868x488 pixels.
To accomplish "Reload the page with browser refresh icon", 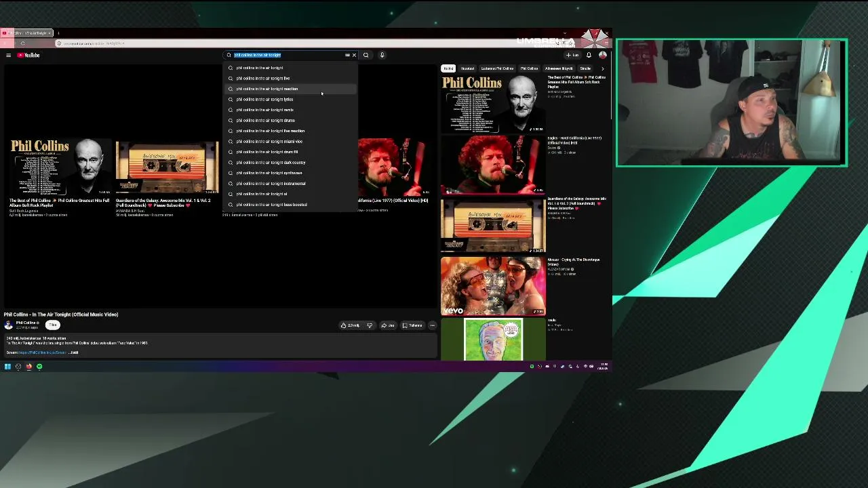I will (22, 43).
